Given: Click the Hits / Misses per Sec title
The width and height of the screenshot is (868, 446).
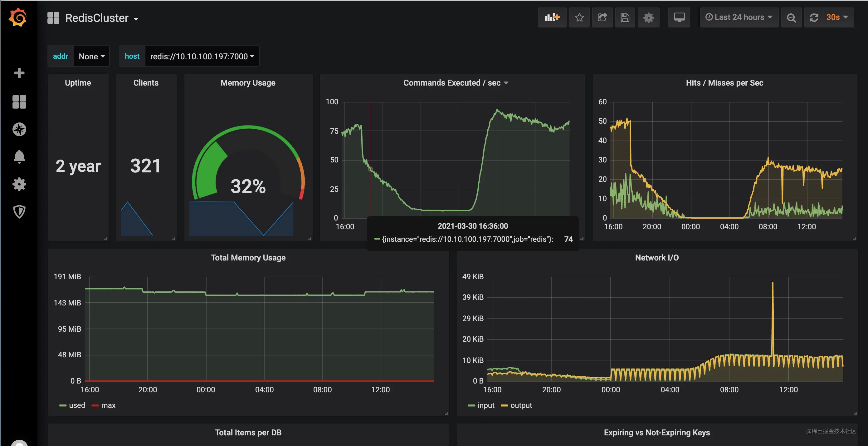Looking at the screenshot, I should click(724, 83).
